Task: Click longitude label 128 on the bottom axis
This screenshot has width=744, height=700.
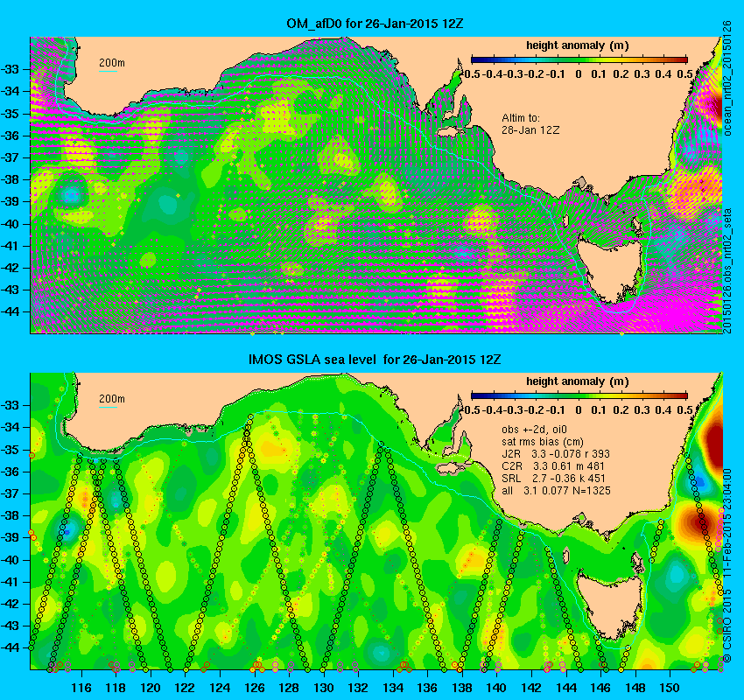Action: point(289,687)
